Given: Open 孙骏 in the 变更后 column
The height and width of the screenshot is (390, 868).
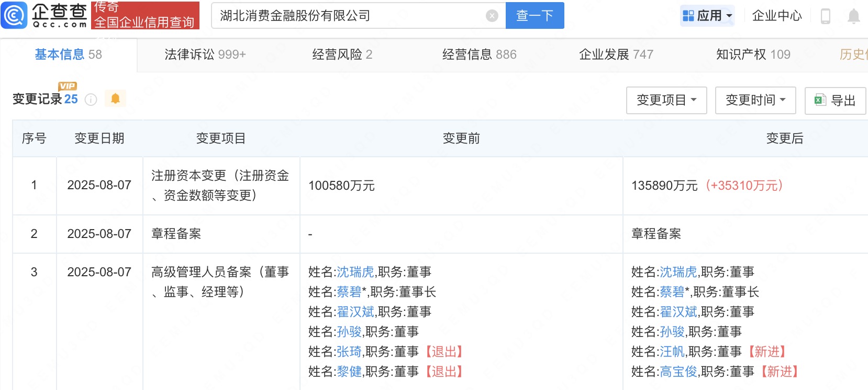Looking at the screenshot, I should [672, 332].
